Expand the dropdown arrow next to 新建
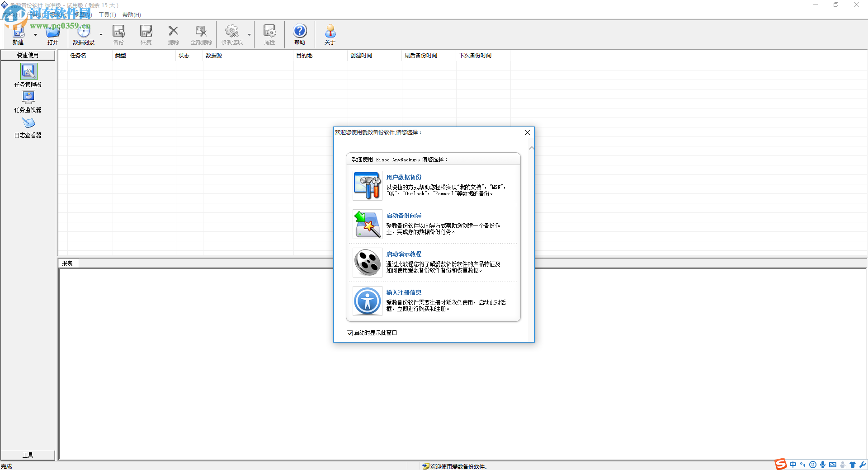868x470 pixels. pyautogui.click(x=35, y=35)
